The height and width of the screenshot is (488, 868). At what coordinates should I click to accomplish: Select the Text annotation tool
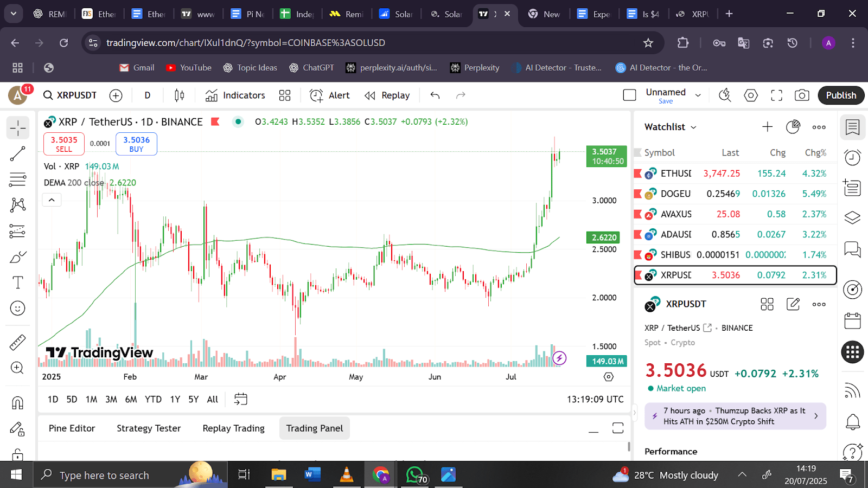[x=18, y=282]
